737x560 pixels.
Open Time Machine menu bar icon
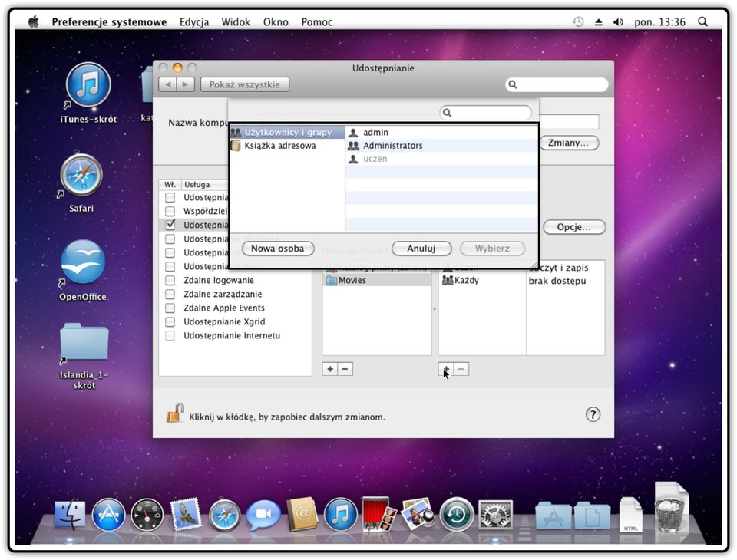pos(578,21)
